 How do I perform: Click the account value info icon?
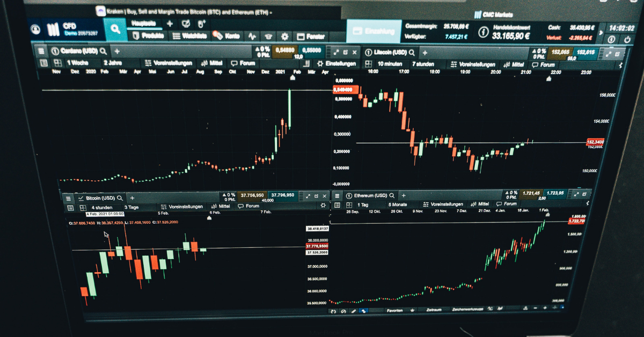click(x=483, y=33)
